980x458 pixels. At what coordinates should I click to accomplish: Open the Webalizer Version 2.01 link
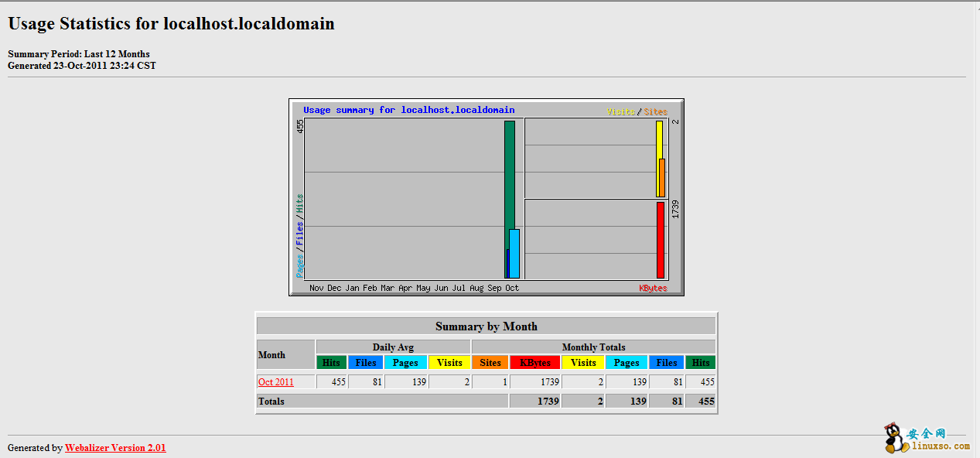tap(115, 448)
